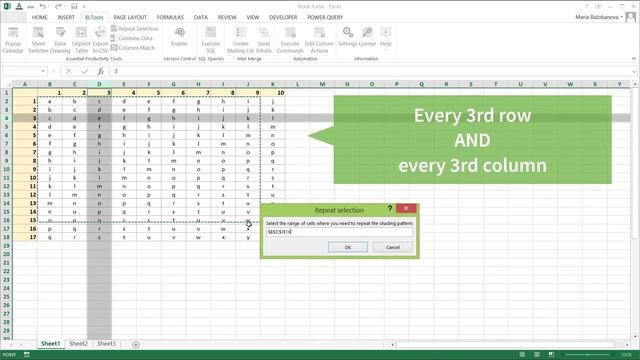Image resolution: width=640 pixels, height=360 pixels.
Task: Select the XLTools ribbon tab
Action: pos(94,17)
